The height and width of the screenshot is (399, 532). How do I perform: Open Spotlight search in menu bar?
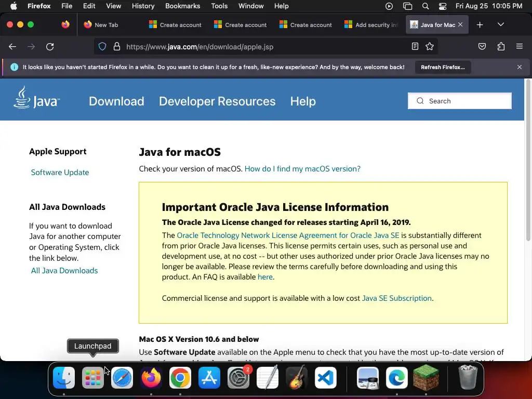pos(425,6)
